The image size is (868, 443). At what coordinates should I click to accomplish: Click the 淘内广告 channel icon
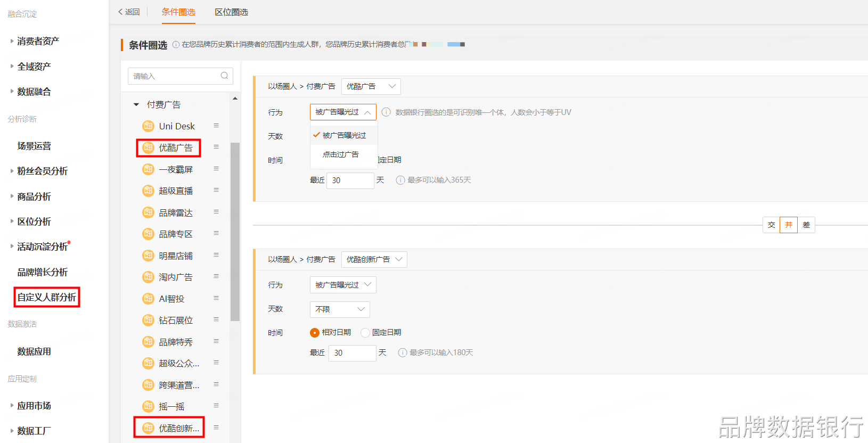pos(149,277)
